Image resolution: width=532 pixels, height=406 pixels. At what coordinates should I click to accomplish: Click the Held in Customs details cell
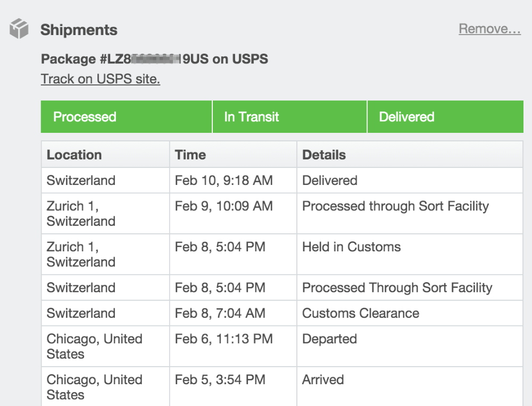[351, 247]
